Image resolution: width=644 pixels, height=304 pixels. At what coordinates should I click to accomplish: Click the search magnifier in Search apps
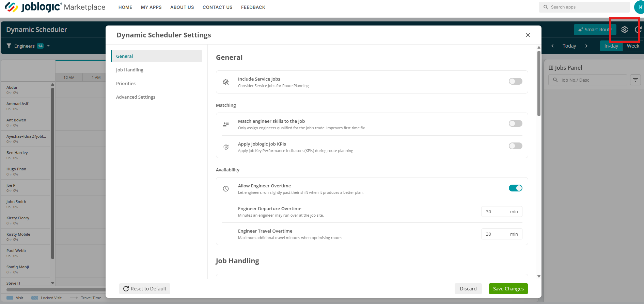pos(546,7)
